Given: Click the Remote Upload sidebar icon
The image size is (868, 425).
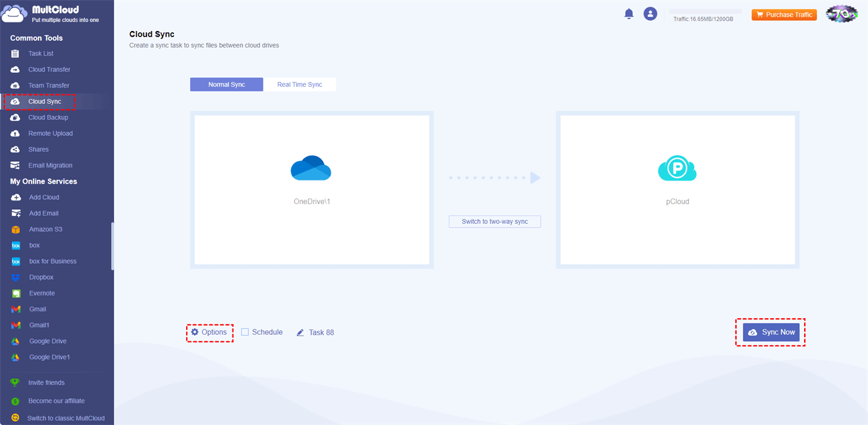Looking at the screenshot, I should click(15, 133).
